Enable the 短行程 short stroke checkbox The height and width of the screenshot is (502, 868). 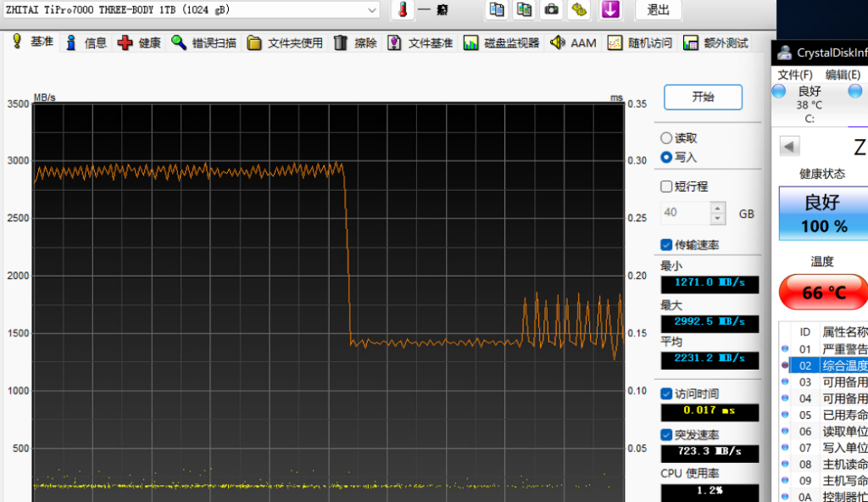coord(666,187)
